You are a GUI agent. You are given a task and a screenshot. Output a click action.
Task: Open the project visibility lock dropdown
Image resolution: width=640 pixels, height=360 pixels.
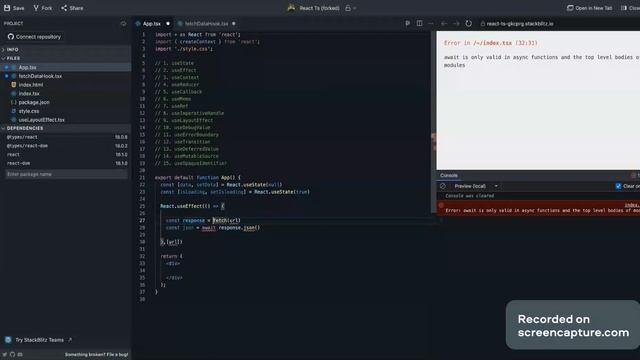click(x=351, y=8)
